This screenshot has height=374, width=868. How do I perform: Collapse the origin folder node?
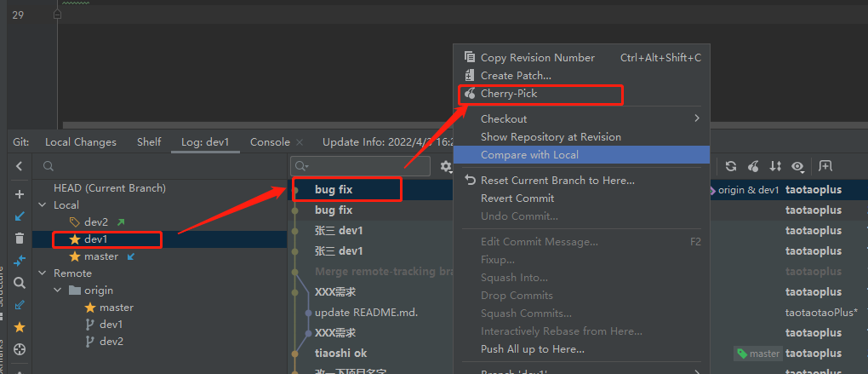click(58, 291)
